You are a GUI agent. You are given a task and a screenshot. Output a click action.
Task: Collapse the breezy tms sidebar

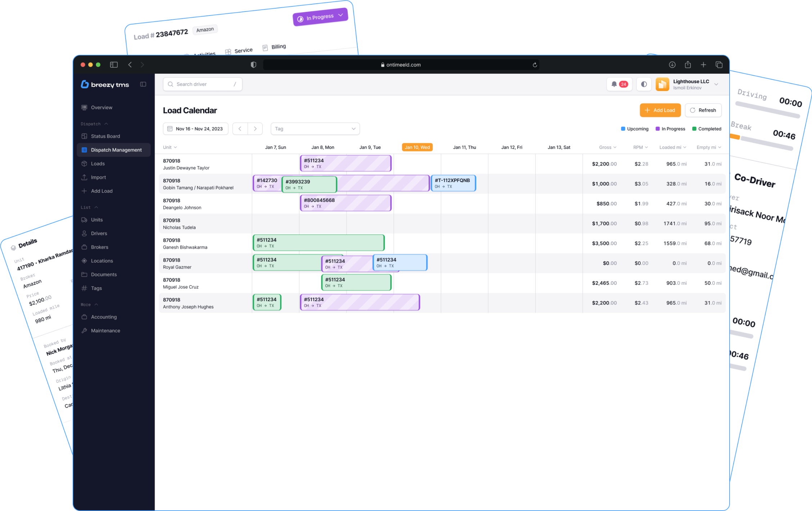point(143,84)
